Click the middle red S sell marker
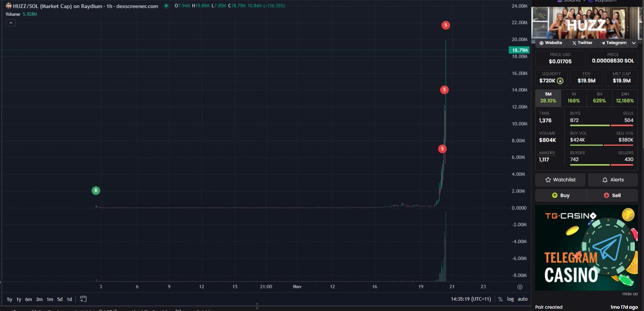Image resolution: width=644 pixels, height=311 pixels. (x=444, y=90)
